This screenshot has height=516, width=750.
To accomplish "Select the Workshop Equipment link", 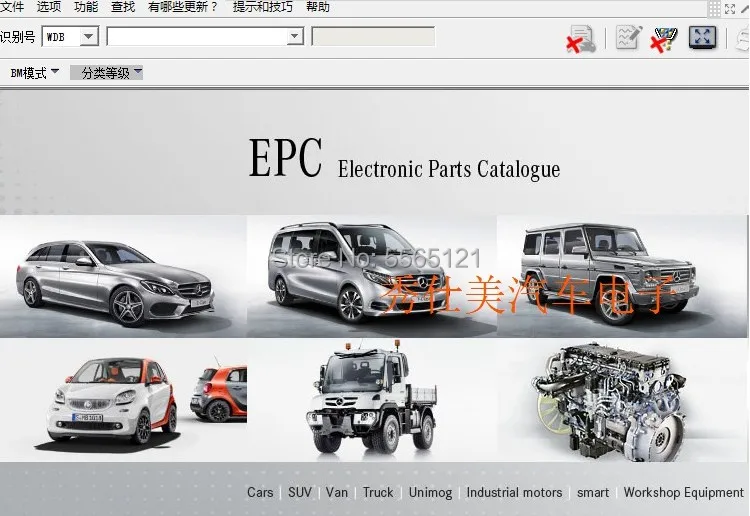I will pyautogui.click(x=684, y=493).
